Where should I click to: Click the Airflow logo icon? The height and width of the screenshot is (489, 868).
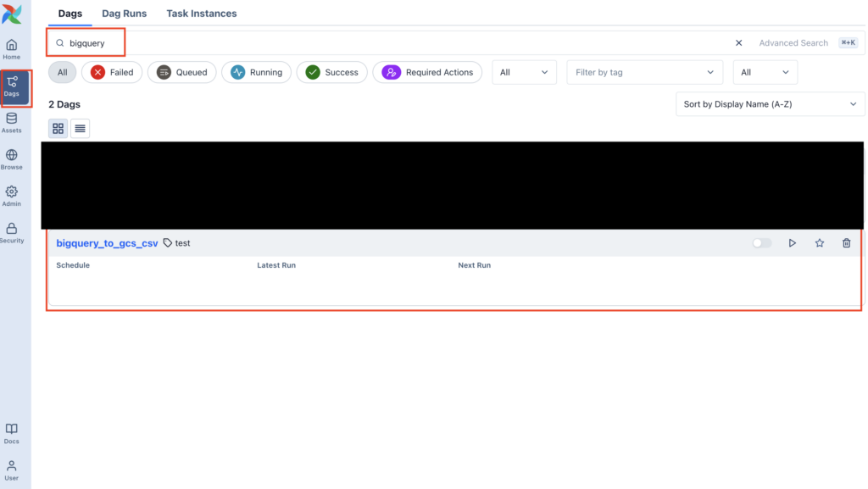pyautogui.click(x=12, y=14)
